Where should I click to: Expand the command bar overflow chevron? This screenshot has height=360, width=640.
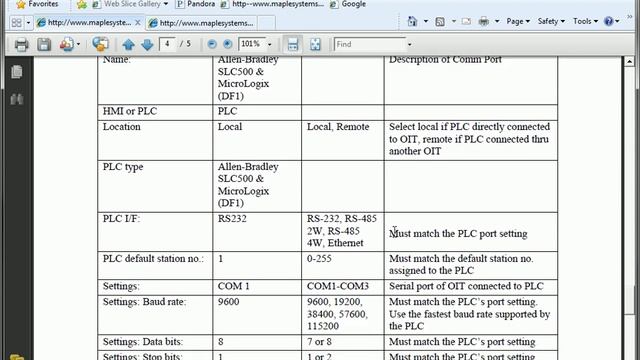coord(629,17)
